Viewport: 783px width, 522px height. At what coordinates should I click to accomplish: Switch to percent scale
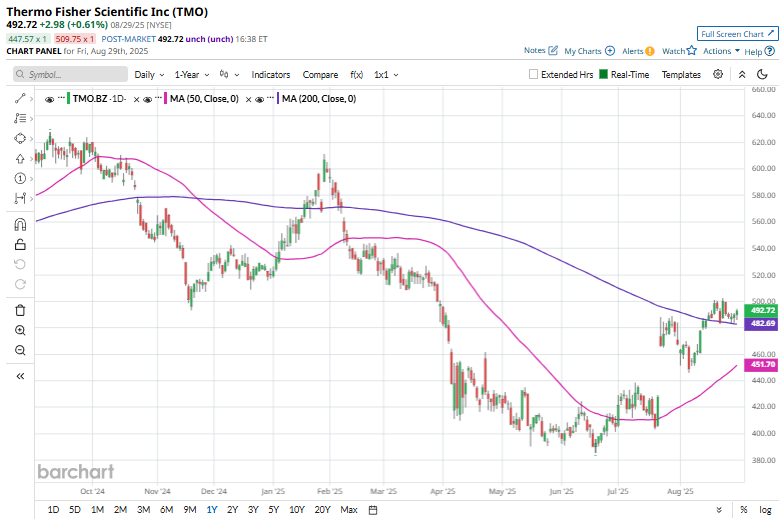[x=744, y=510]
